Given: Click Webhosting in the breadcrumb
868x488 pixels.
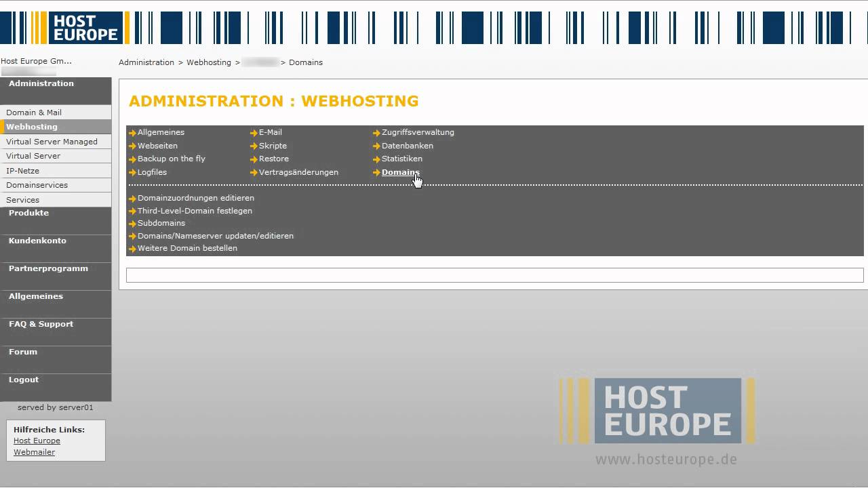Looking at the screenshot, I should point(209,62).
